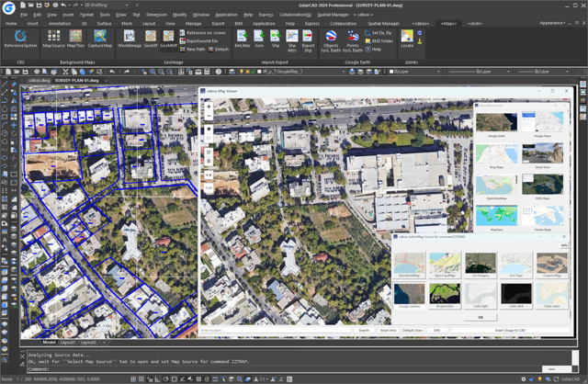Select the Esri Imagery map source
The height and width of the screenshot is (384, 588).
tap(481, 265)
